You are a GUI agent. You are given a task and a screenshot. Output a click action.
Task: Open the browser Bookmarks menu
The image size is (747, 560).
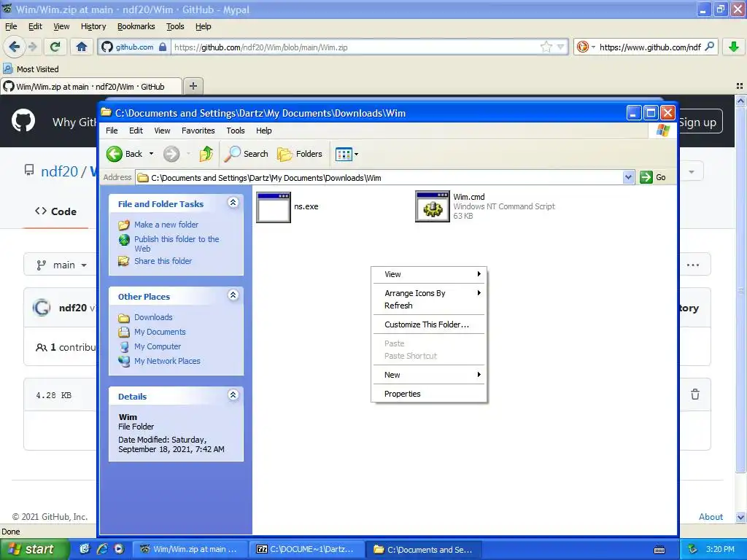click(x=136, y=27)
